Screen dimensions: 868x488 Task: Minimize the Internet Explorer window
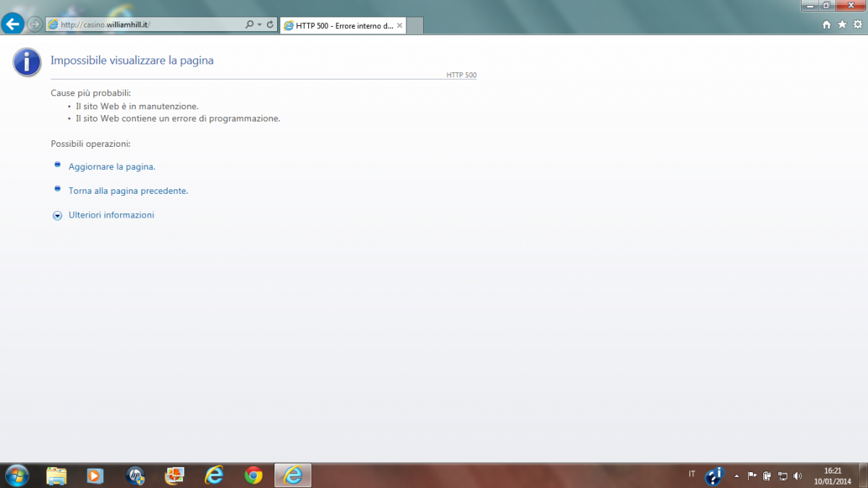810,5
